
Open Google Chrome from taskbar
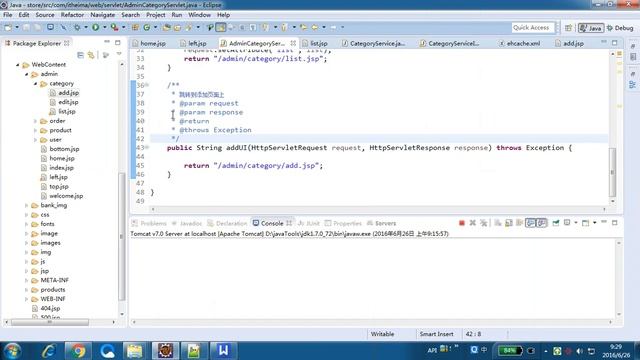coord(78,351)
